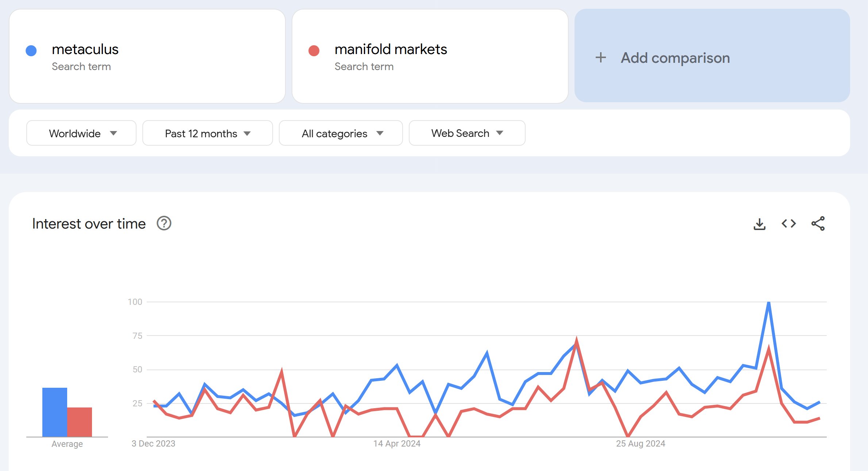Viewport: 868px width, 471px height.
Task: Click the 25 Aug 2024 axis label
Action: 641,444
